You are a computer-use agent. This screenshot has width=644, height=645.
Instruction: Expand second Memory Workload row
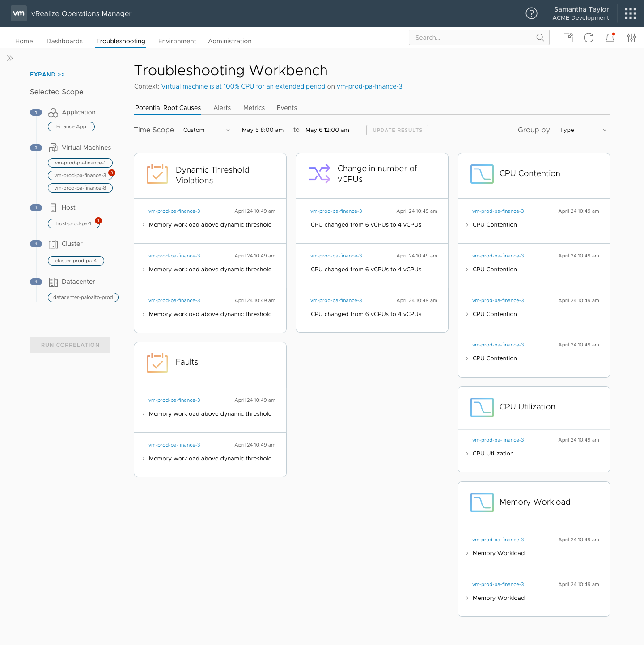click(x=467, y=598)
